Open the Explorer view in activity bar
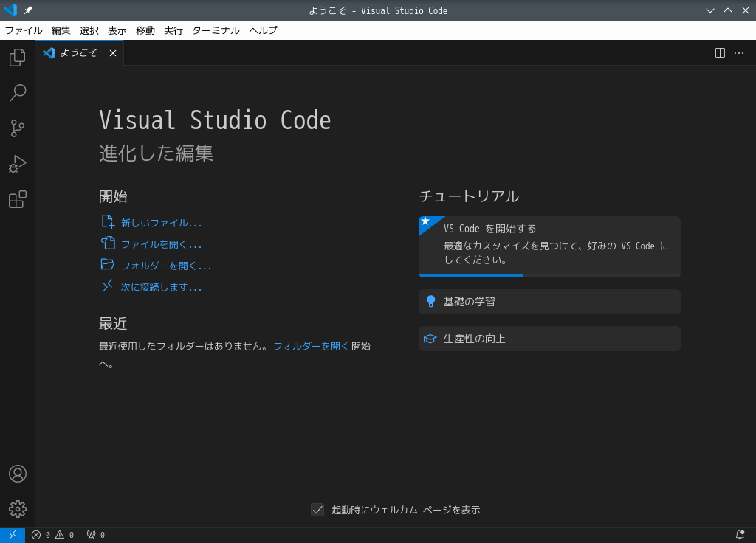Viewport: 756px width, 543px height. point(18,58)
